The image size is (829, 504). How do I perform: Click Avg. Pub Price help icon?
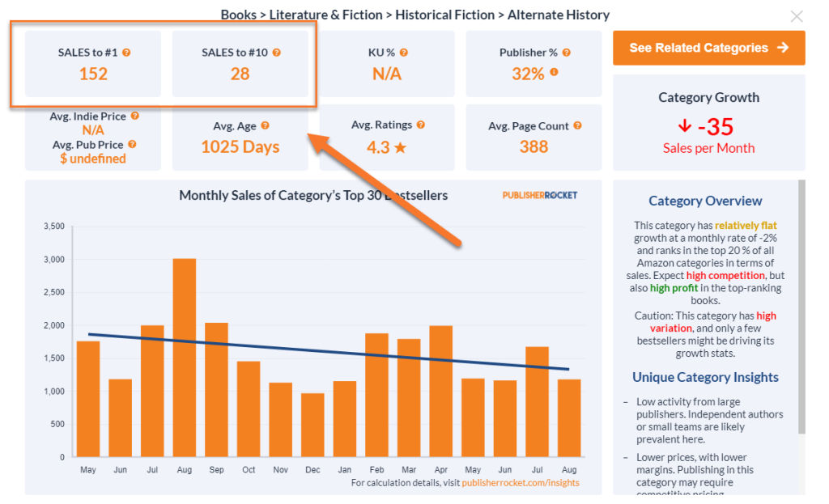tap(132, 145)
